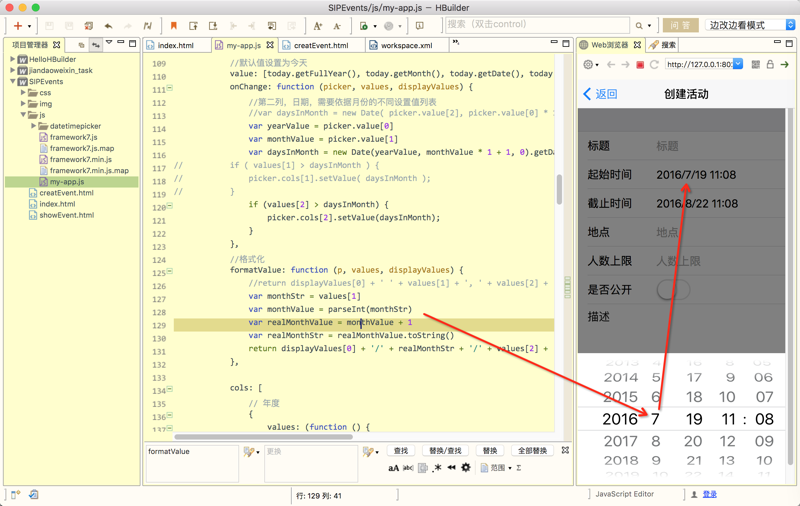This screenshot has width=800, height=506.
Task: Open dropdown next to the run icon
Action: [375, 26]
